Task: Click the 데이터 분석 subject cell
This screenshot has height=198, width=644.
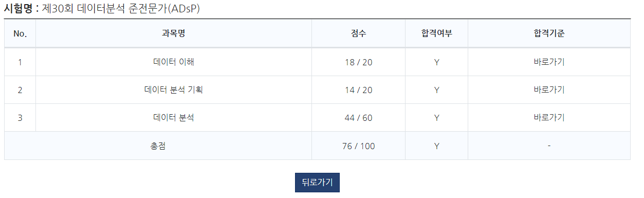Action: point(173,118)
